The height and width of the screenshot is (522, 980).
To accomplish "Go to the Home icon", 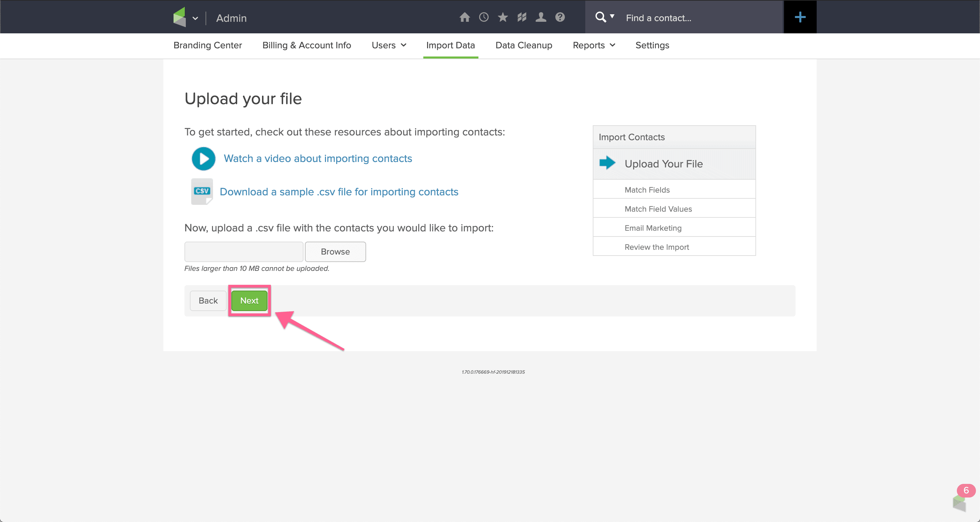I will 464,17.
